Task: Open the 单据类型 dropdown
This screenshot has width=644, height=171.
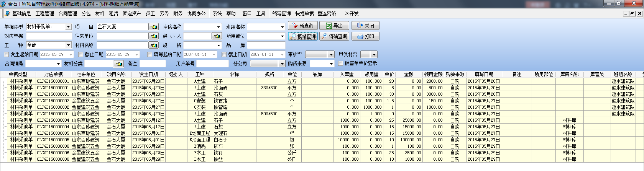Action: (x=68, y=27)
